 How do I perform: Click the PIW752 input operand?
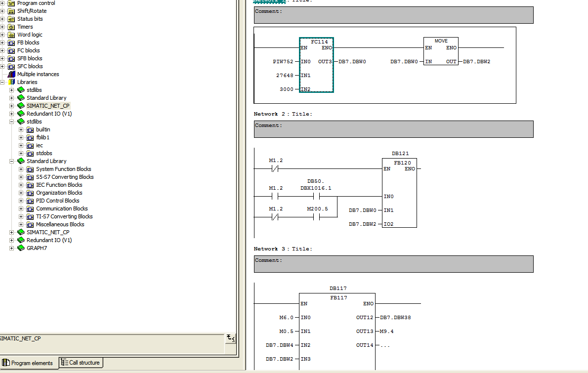point(283,61)
